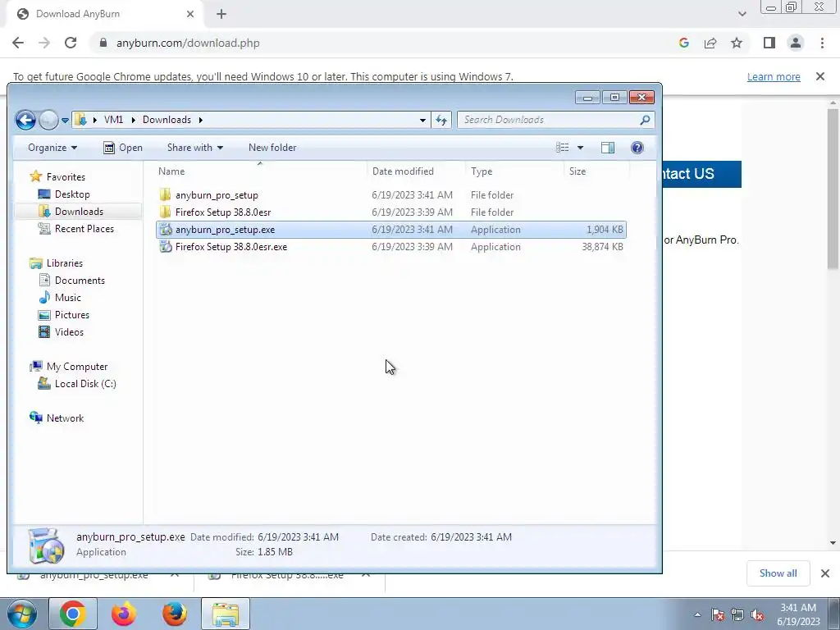Open the Documents library
This screenshot has width=840, height=630.
(x=80, y=281)
